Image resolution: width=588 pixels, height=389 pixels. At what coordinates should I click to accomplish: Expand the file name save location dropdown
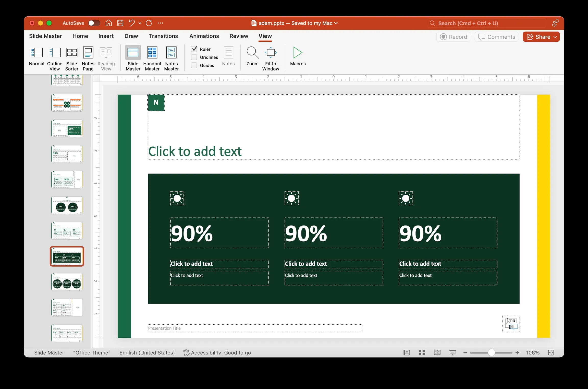tap(336, 23)
